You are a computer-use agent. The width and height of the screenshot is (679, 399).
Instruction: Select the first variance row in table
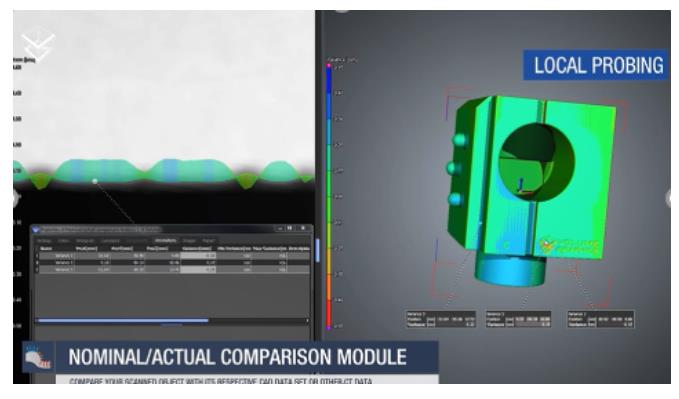click(x=173, y=256)
